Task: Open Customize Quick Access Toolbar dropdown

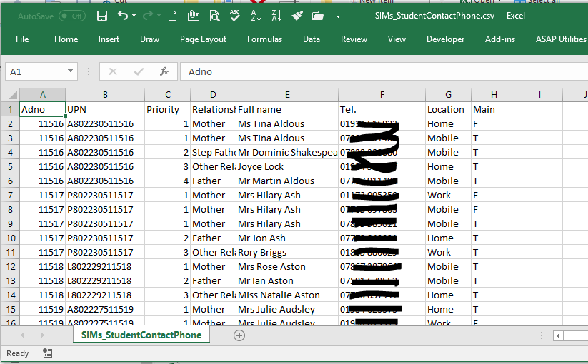Action: (338, 16)
